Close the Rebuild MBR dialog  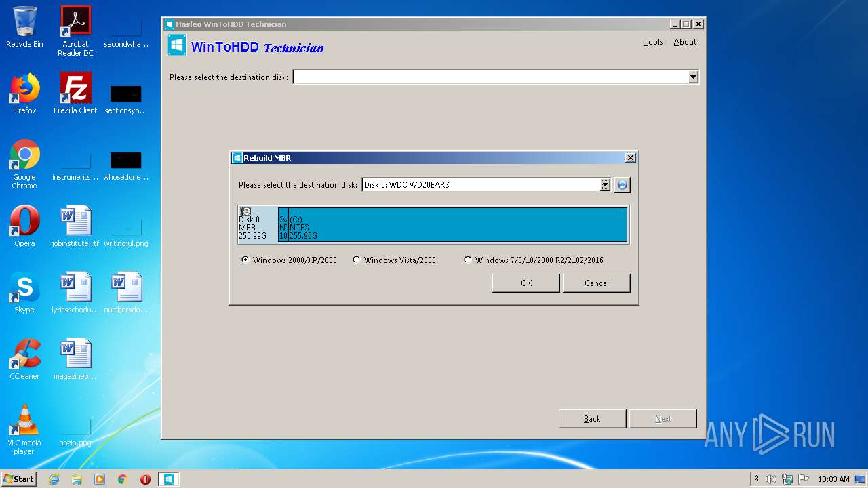630,158
